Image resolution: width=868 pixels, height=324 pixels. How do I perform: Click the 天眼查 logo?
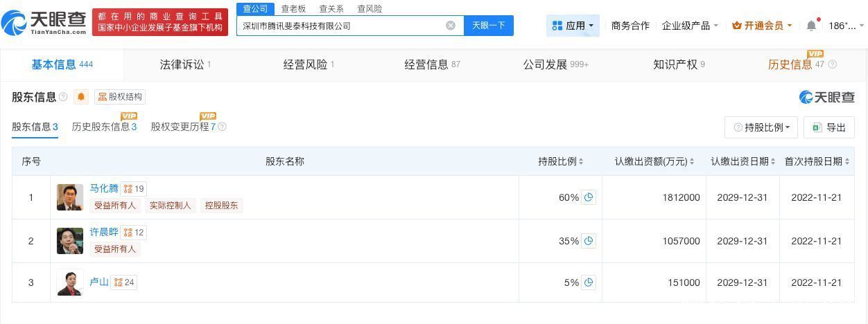(x=43, y=23)
